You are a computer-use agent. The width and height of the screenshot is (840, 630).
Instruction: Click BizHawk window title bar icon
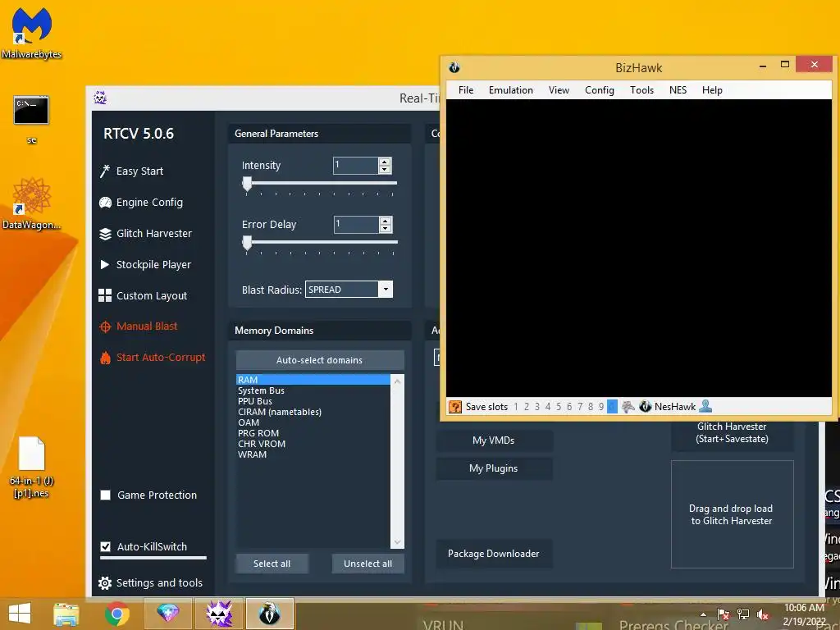[454, 67]
